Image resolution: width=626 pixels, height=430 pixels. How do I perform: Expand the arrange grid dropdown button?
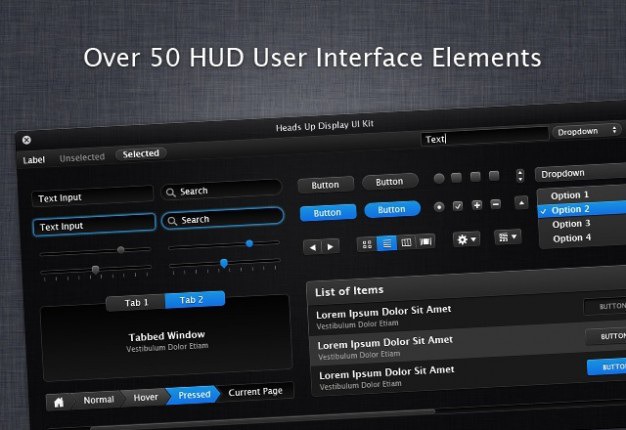(507, 237)
